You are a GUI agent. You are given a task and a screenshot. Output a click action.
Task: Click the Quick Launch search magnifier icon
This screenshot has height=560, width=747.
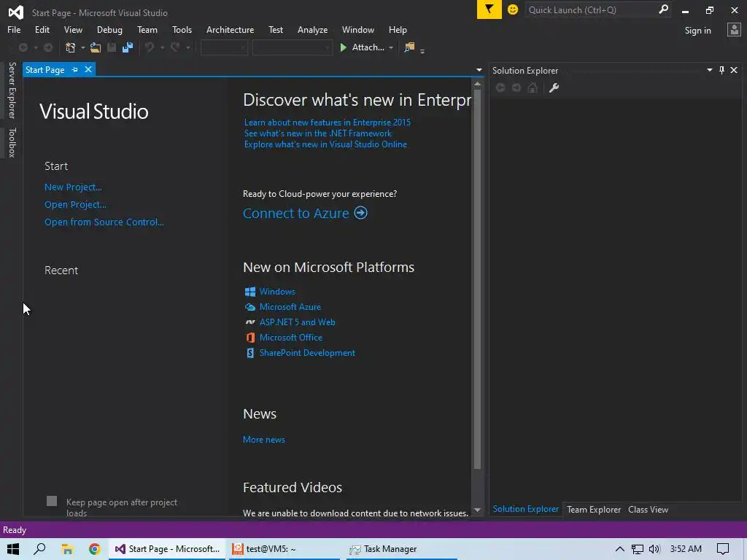(662, 9)
